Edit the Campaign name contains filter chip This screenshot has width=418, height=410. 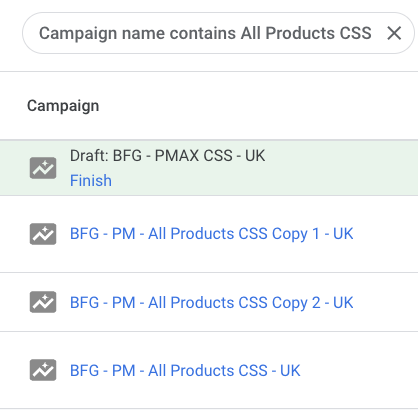point(218,33)
